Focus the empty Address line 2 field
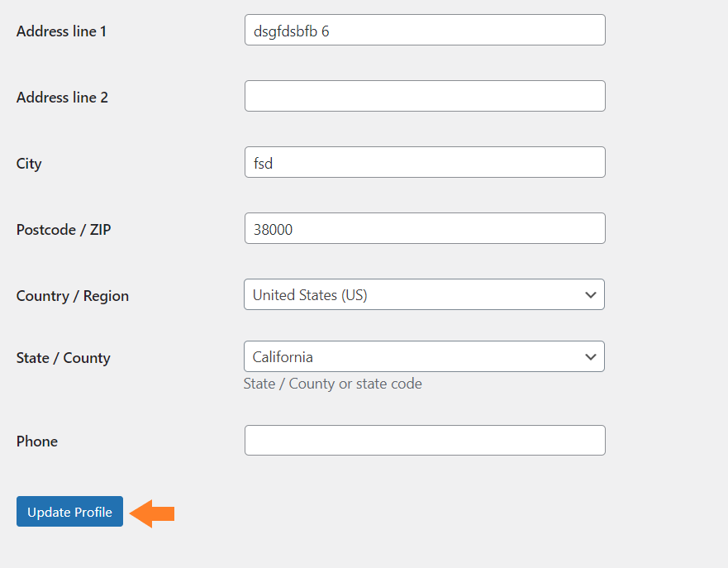728x568 pixels. (425, 96)
